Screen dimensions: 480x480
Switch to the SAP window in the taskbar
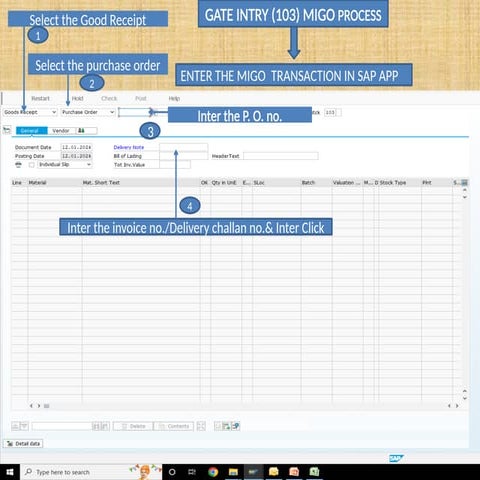coord(253,472)
